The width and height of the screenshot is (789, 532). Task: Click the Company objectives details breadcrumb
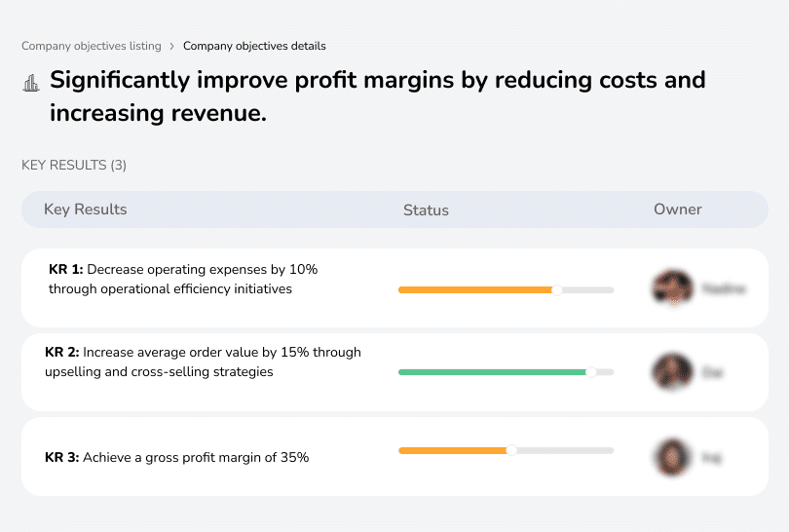[x=254, y=46]
